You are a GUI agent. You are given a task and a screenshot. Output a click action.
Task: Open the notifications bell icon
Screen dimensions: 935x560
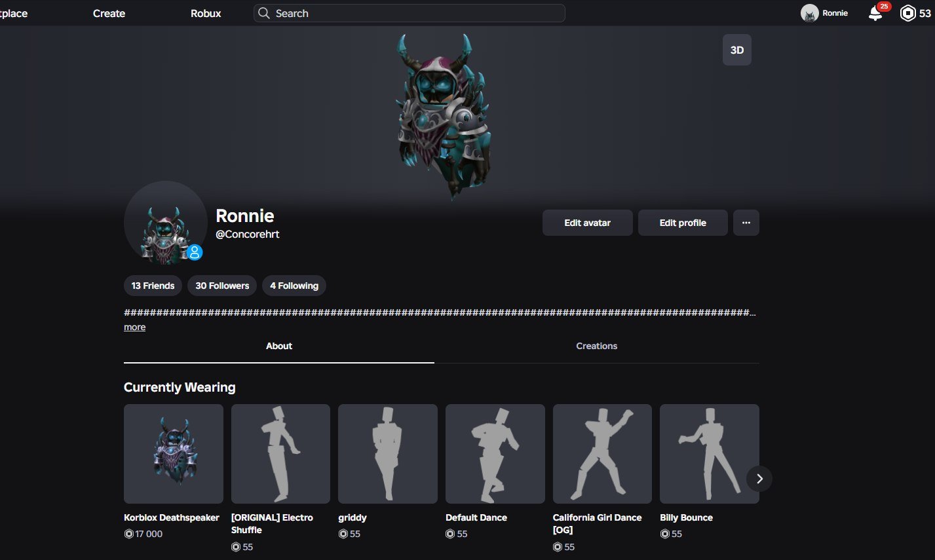point(875,14)
